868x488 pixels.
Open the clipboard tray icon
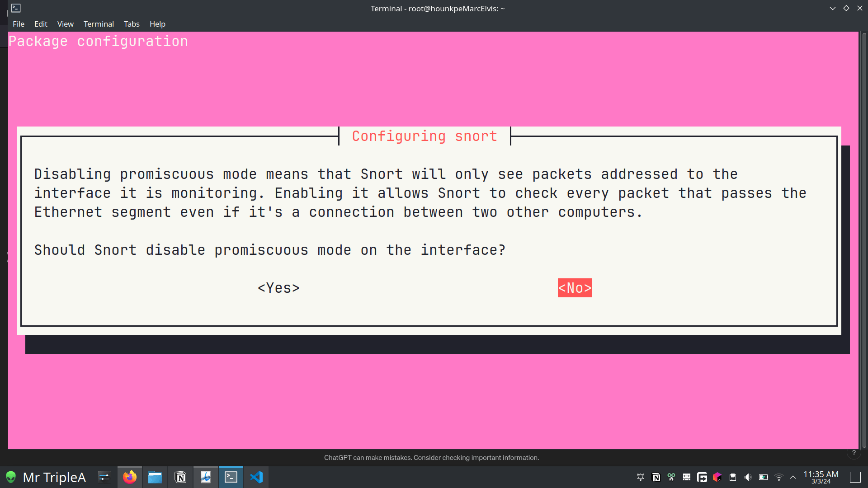click(733, 477)
